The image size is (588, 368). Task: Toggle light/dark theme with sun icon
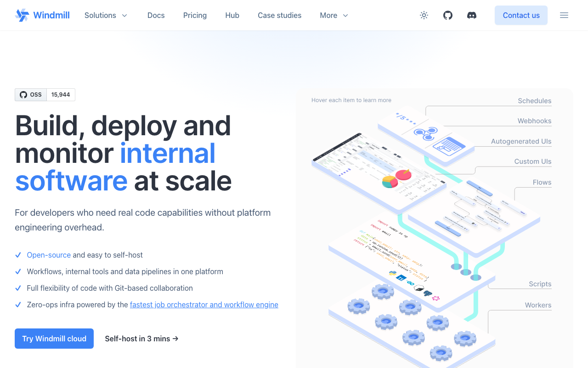(424, 15)
